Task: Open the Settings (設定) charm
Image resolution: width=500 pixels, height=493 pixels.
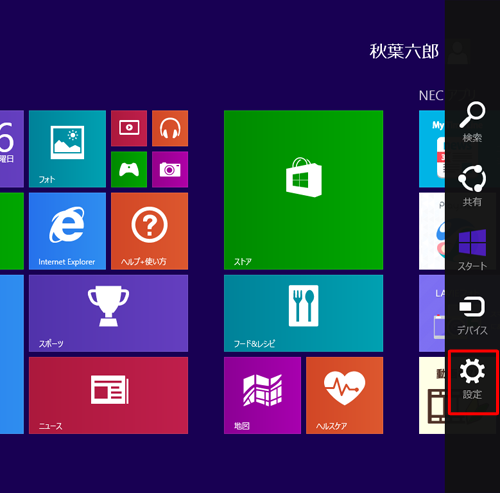Action: 472,381
